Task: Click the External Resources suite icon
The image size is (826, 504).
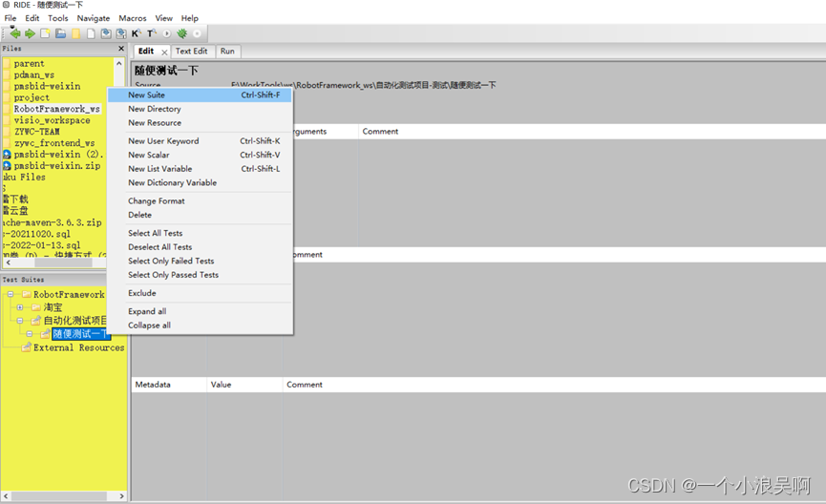Action: pos(27,347)
